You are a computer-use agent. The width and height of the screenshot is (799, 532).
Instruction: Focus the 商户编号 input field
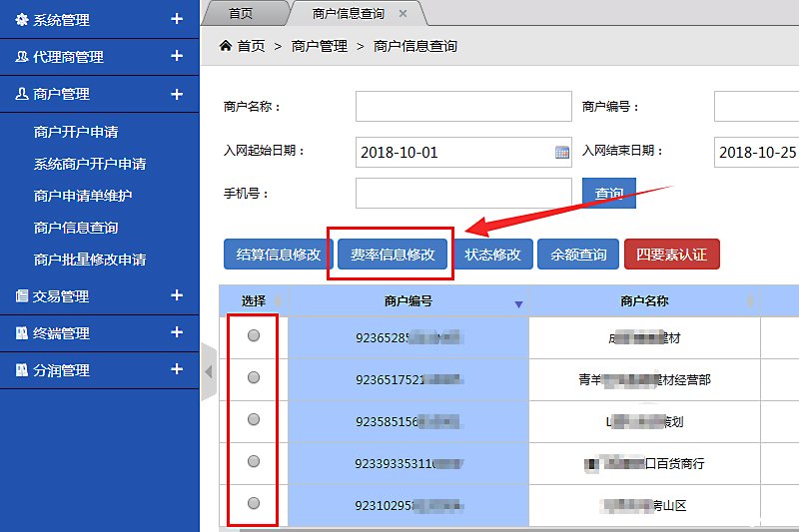pos(756,107)
